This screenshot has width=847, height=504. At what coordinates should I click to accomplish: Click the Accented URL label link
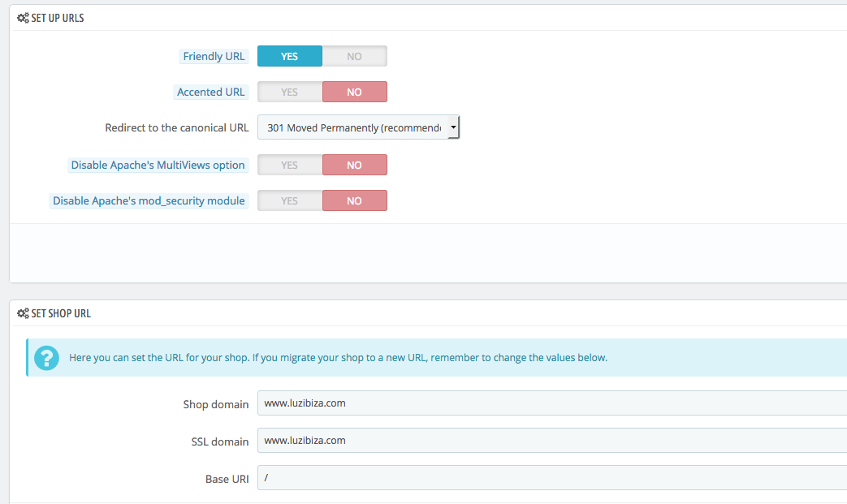tap(211, 92)
